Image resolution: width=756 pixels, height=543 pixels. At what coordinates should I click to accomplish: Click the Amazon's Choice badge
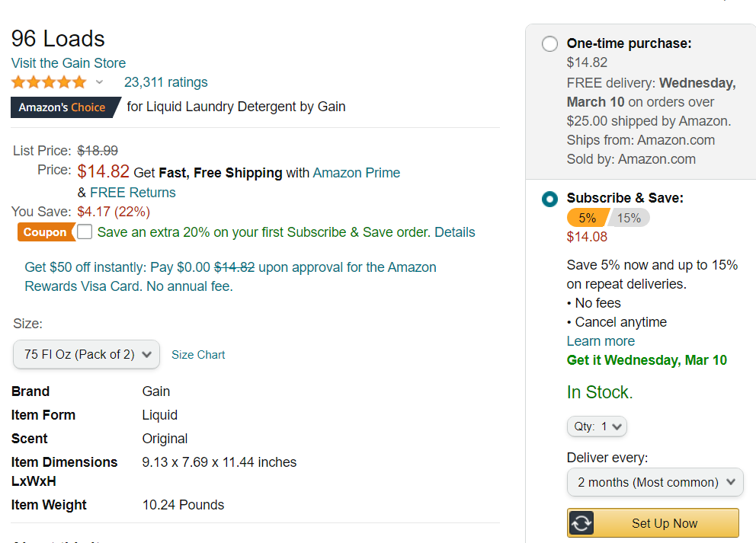pos(63,107)
